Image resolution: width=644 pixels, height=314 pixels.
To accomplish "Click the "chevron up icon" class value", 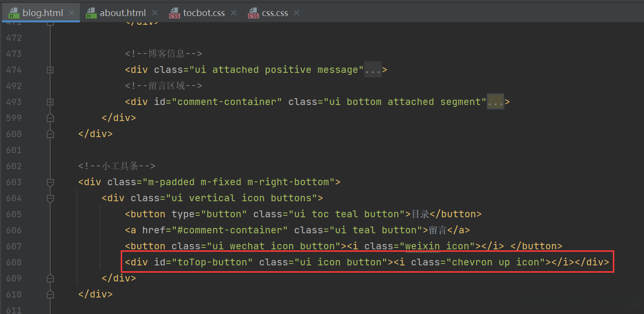I will point(496,262).
